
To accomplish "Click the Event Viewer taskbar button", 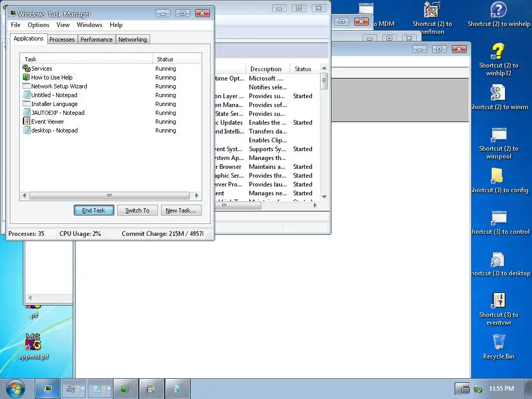I will pyautogui.click(x=151, y=389).
